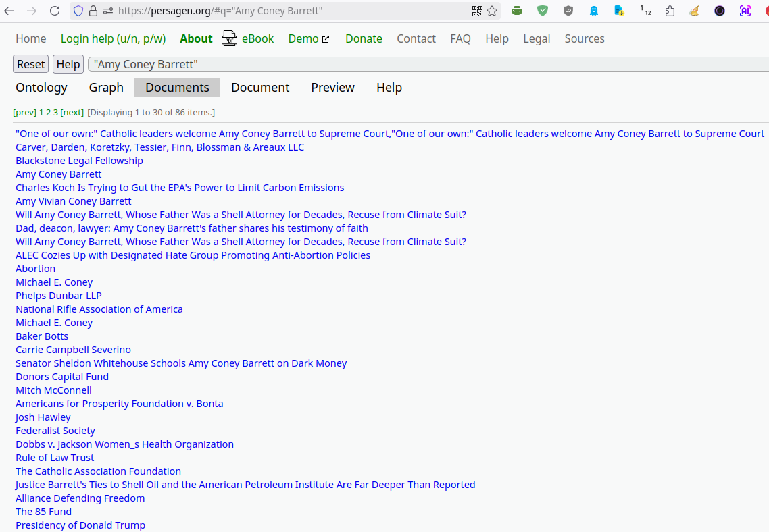Open Login help (u/n, p/w) link
This screenshot has width=769, height=532.
point(114,38)
